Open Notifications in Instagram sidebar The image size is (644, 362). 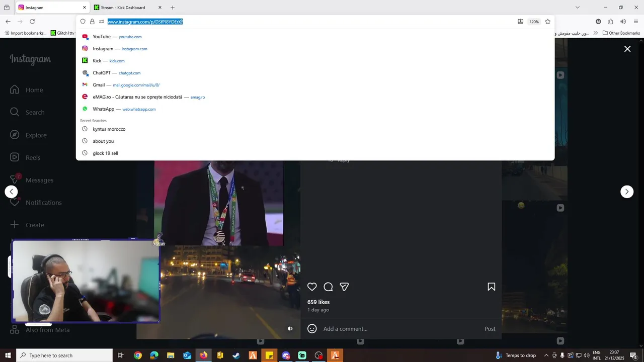pyautogui.click(x=36, y=203)
